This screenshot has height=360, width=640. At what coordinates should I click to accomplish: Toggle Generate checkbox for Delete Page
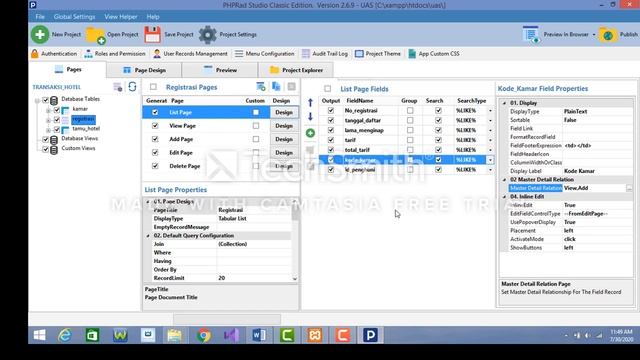(155, 166)
